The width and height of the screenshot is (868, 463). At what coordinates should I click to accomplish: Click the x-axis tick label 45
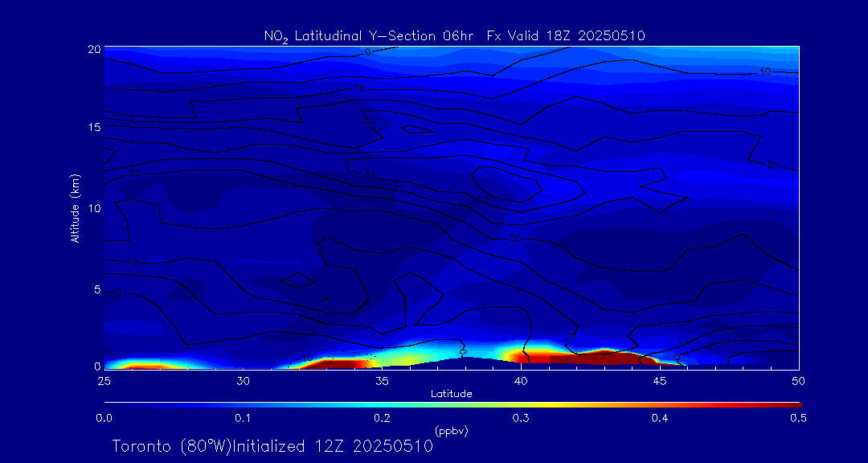661,380
